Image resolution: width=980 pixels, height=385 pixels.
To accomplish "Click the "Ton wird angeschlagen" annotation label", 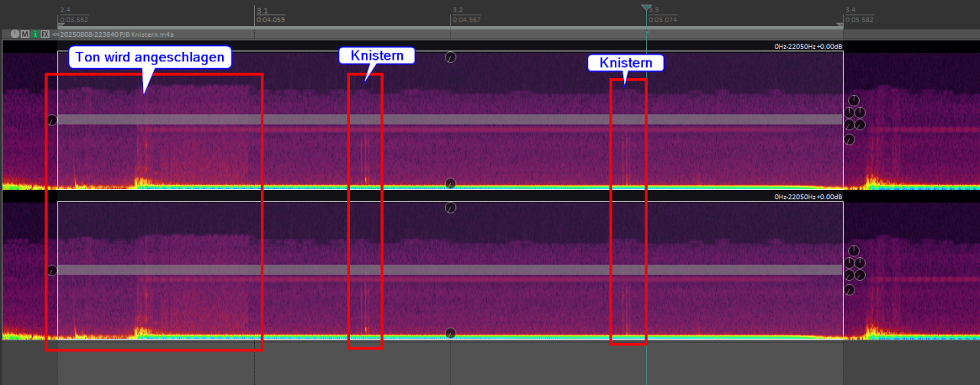I will coord(150,57).
